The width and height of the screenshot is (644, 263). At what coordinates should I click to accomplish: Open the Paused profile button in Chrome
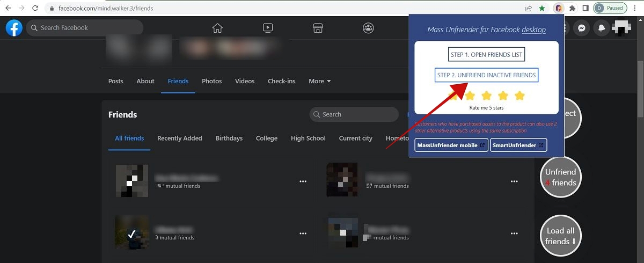610,9
